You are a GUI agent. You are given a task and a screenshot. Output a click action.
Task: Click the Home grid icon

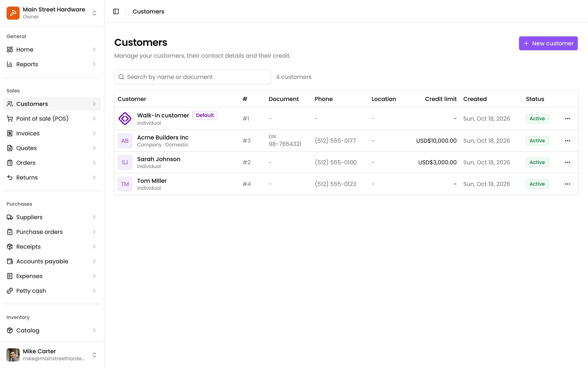click(x=10, y=49)
